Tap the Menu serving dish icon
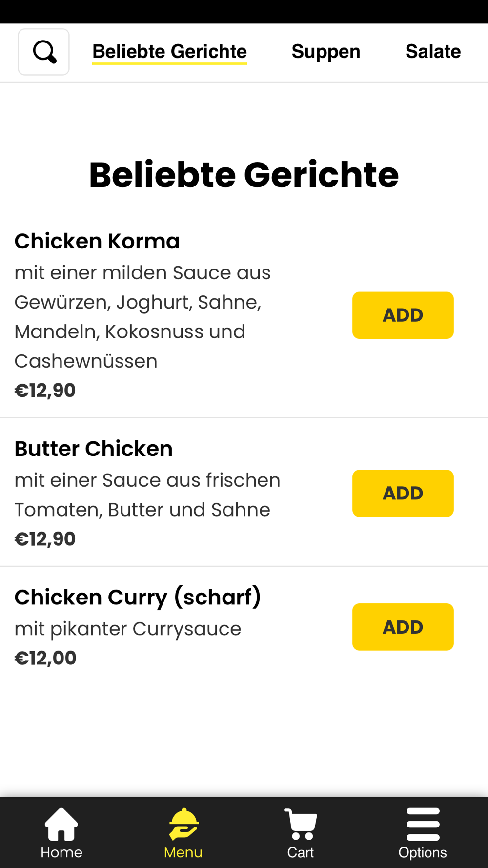Screen dimensions: 488x868 [183, 824]
